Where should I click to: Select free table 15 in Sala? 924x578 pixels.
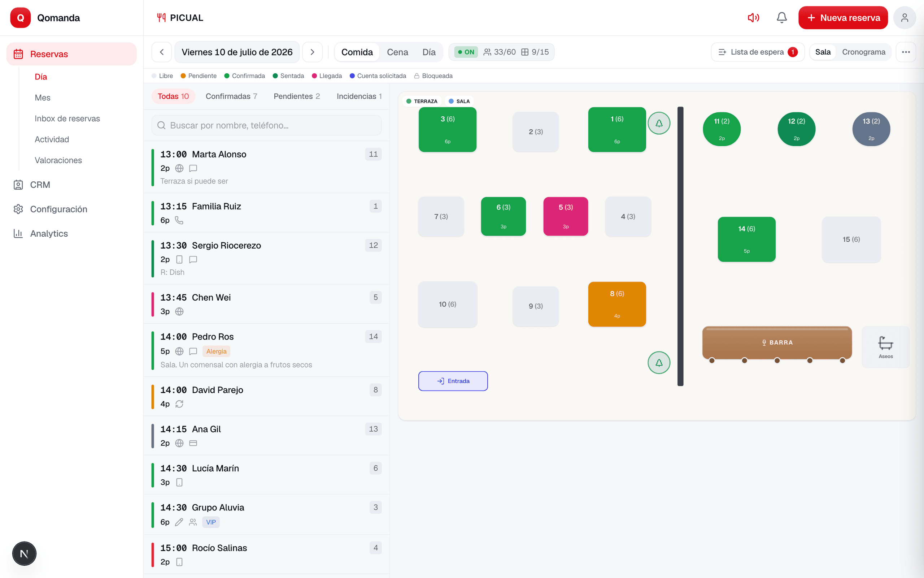[x=851, y=239]
